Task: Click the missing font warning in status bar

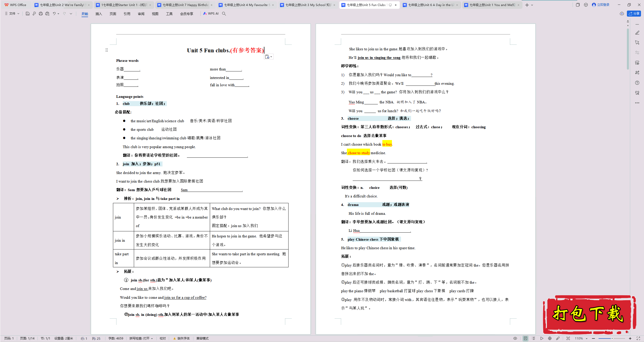Action: tap(181, 338)
